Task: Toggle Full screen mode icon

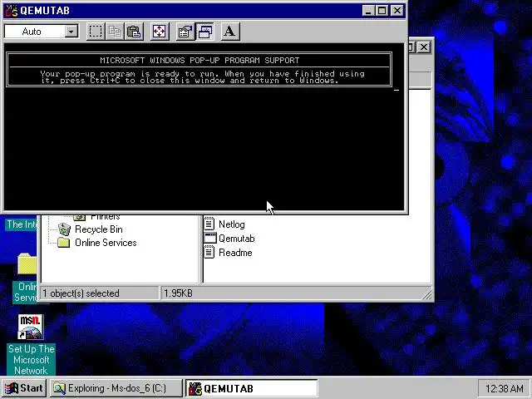Action: 160,32
